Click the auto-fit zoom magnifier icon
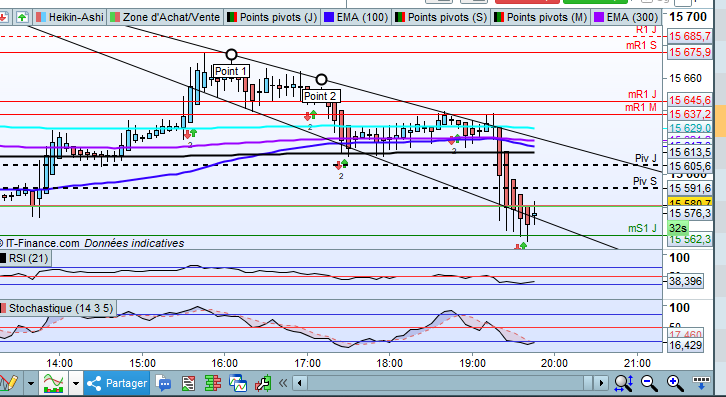Screen dimensions: 726x397 coord(624,383)
